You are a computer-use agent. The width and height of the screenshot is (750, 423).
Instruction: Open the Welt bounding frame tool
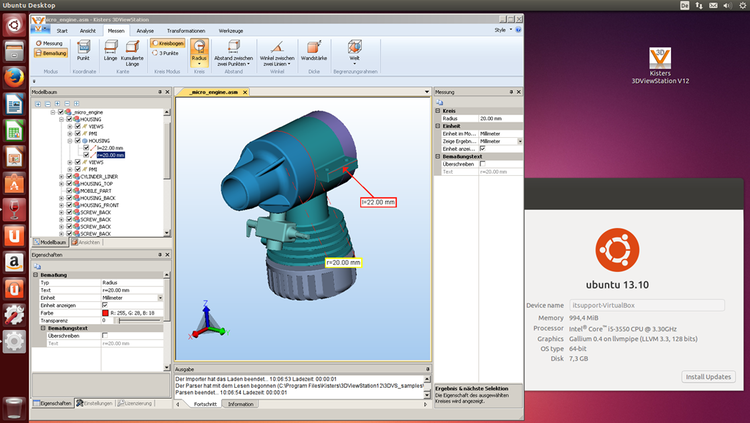tap(354, 51)
